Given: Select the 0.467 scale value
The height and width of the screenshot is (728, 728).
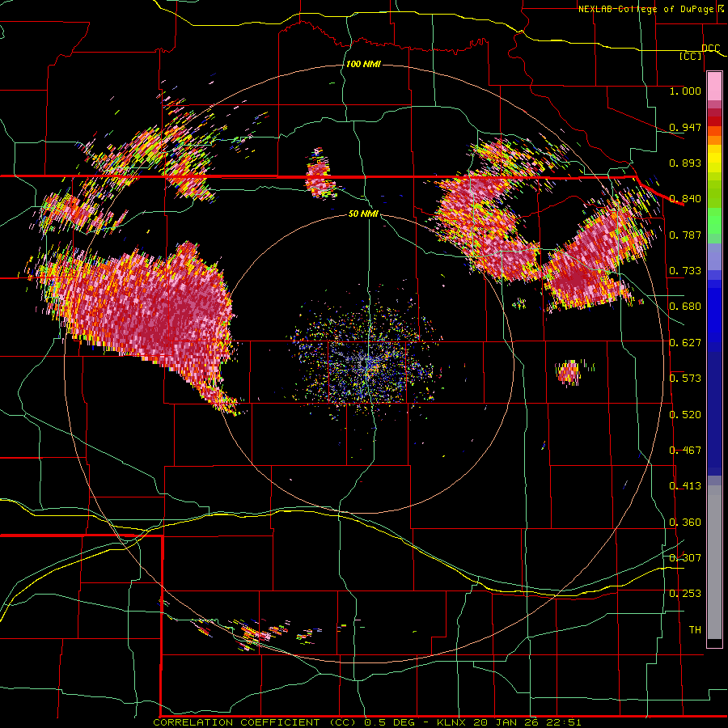Looking at the screenshot, I should coord(685,451).
